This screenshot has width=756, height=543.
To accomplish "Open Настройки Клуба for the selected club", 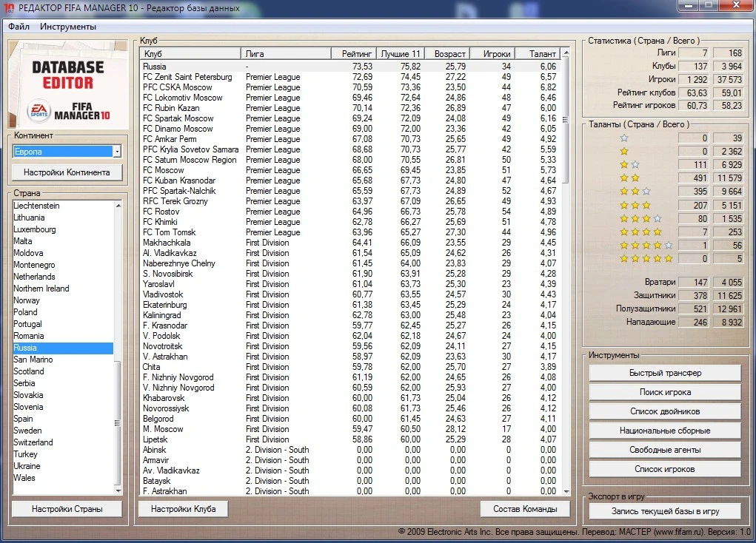I will pos(182,509).
